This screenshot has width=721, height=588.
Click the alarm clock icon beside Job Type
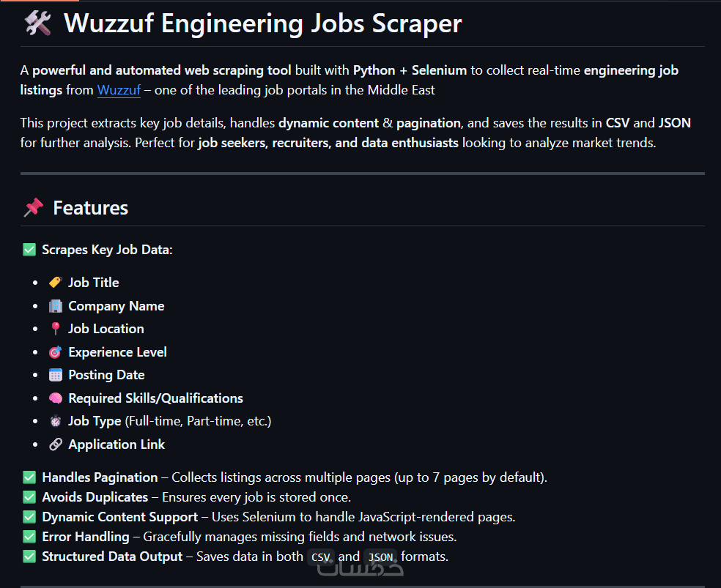tap(55, 421)
